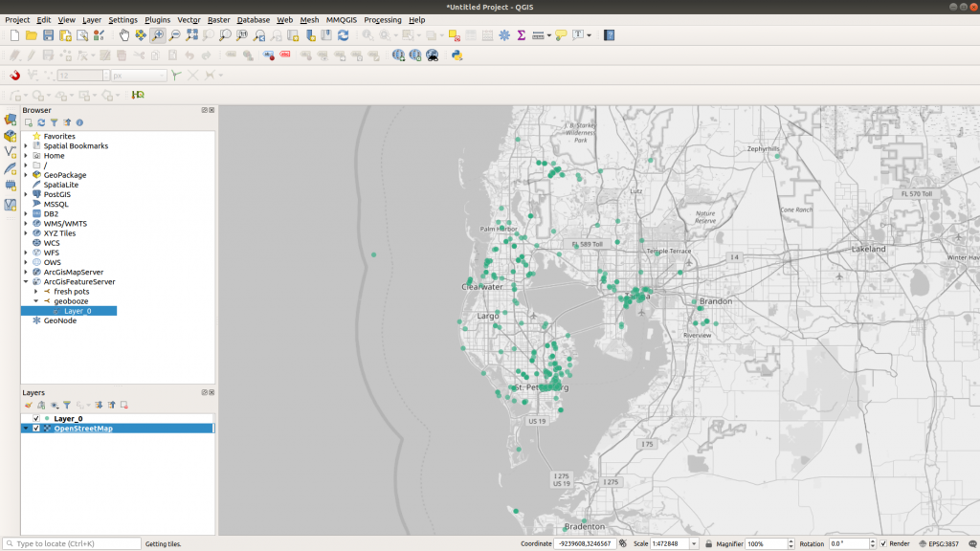Image resolution: width=980 pixels, height=551 pixels.
Task: Expand the fresh pots connection
Action: (36, 292)
